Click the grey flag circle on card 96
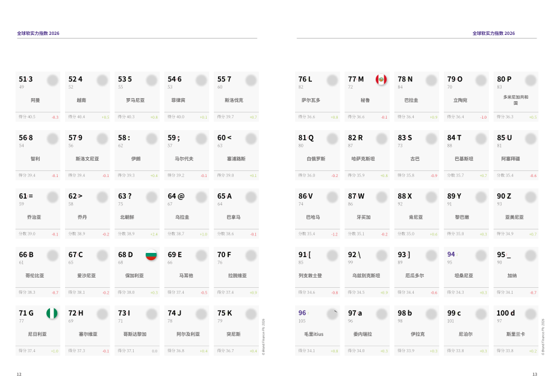The height and width of the screenshot is (392, 554). tap(332, 314)
